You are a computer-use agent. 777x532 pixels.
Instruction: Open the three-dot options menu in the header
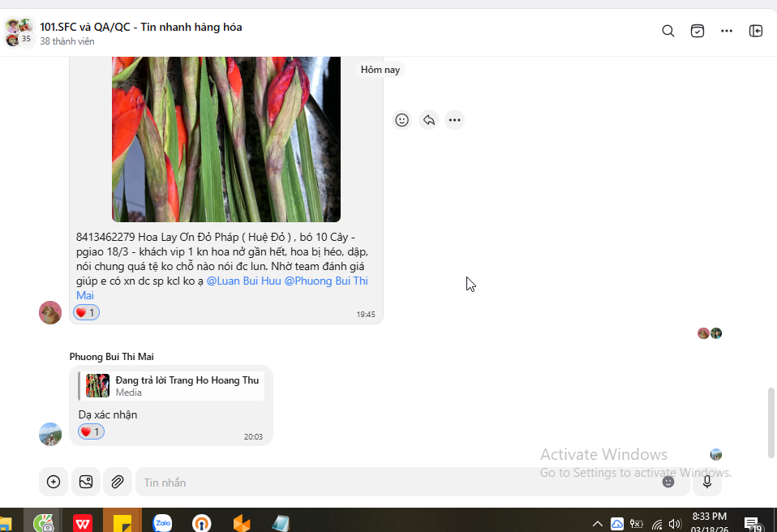[x=727, y=31]
